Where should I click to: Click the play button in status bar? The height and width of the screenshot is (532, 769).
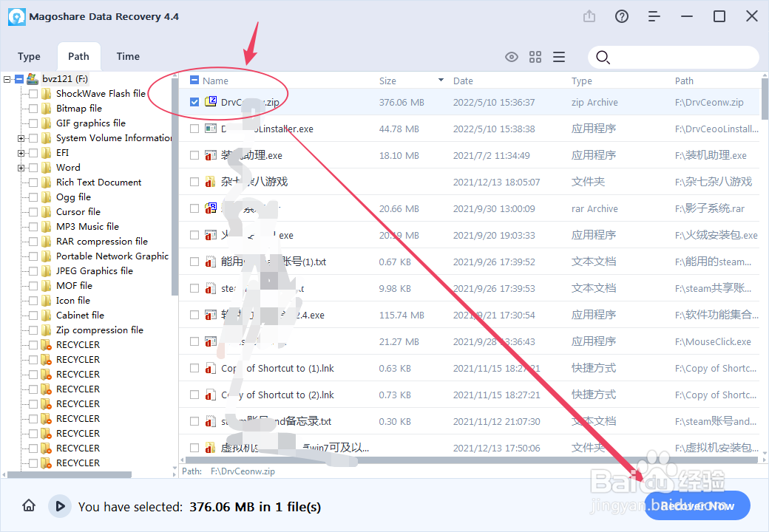tap(60, 506)
